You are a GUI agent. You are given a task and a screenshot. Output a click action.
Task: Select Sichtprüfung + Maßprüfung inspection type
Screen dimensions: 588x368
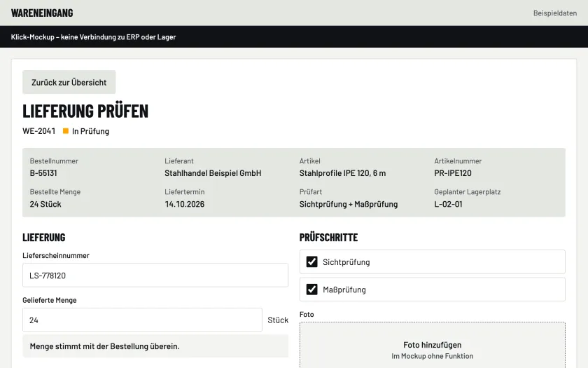point(349,204)
